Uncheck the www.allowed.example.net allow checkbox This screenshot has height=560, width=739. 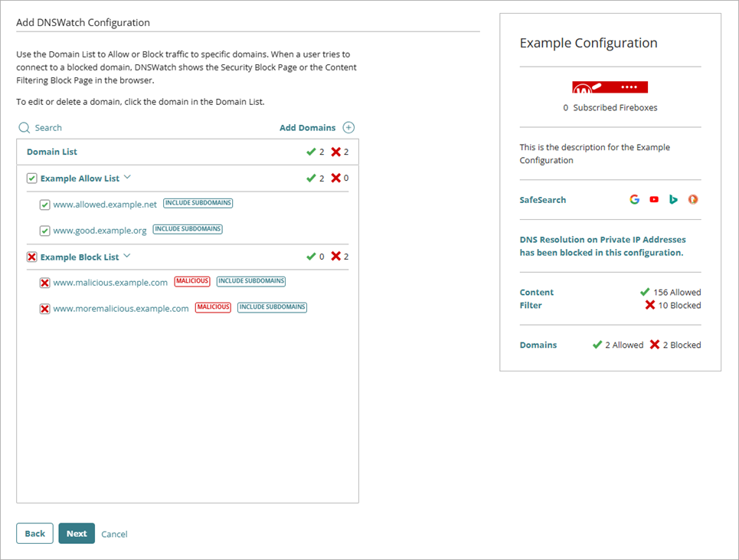coord(44,204)
